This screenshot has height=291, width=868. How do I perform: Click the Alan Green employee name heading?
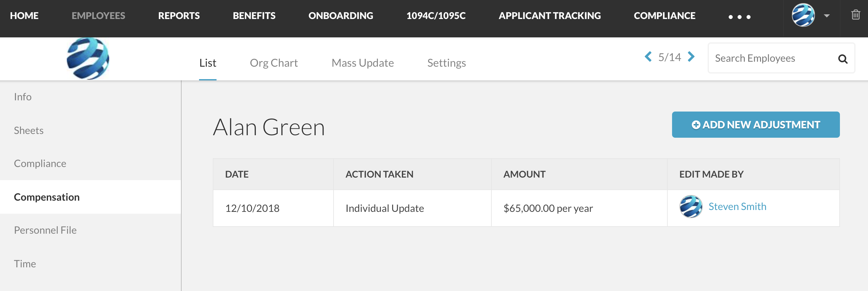tap(269, 127)
